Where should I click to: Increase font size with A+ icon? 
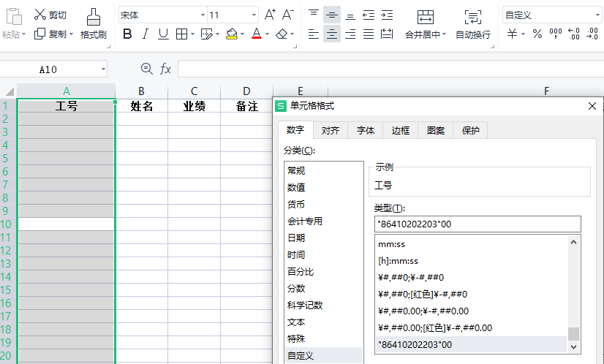(x=270, y=15)
